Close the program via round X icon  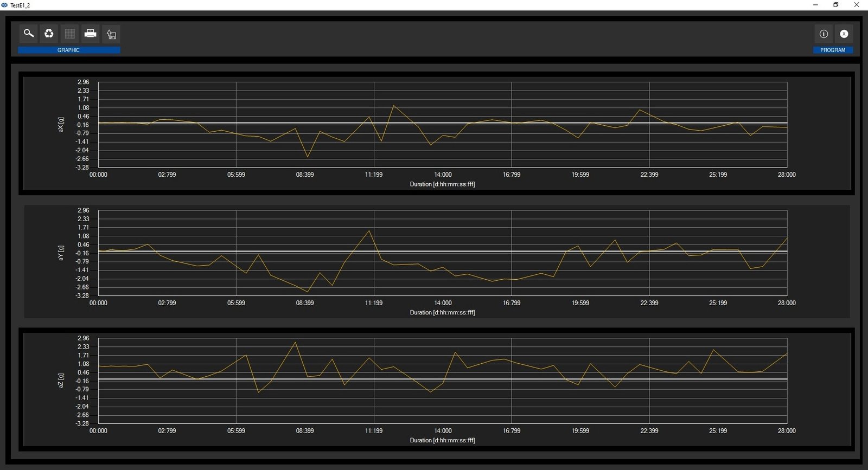pos(844,34)
